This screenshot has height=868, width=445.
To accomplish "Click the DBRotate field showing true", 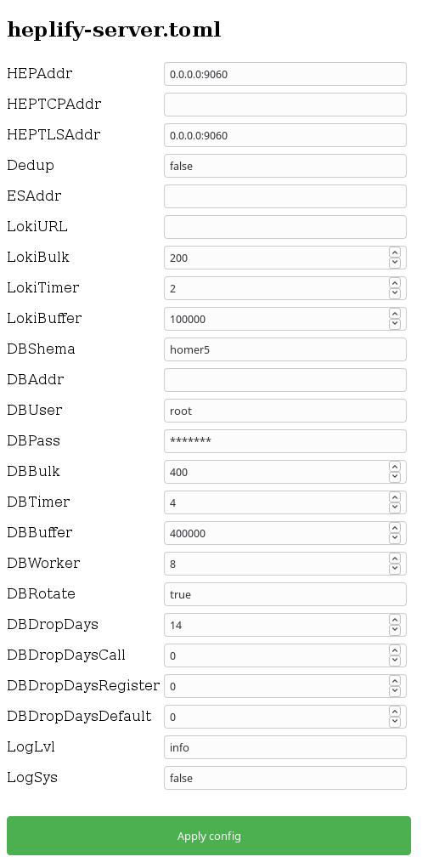I will [285, 594].
